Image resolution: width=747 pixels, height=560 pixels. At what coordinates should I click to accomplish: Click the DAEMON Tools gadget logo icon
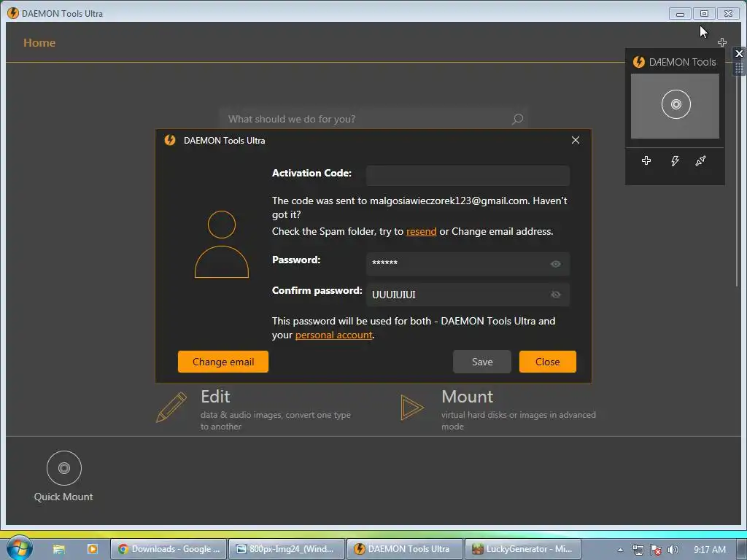pyautogui.click(x=638, y=62)
